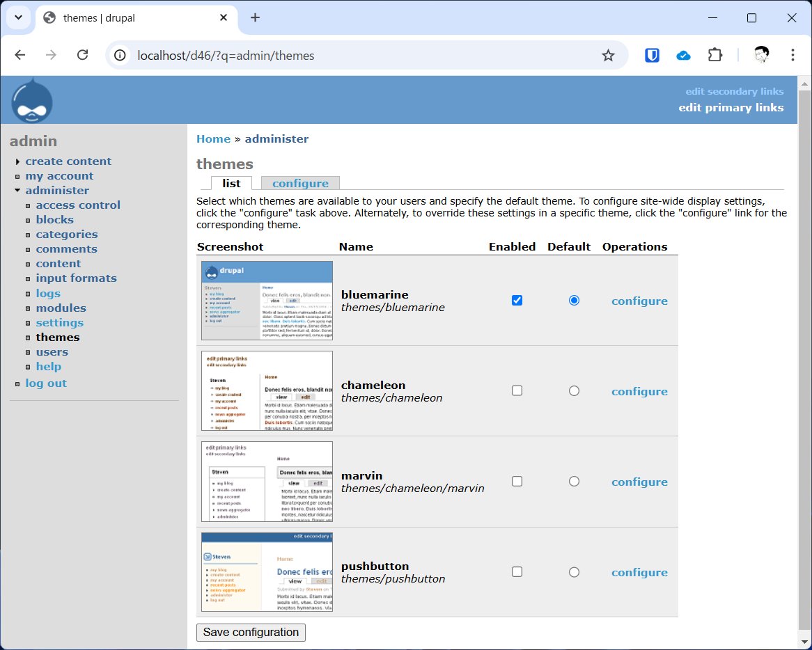Click the Save configuration button
Image resolution: width=812 pixels, height=650 pixels.
[251, 633]
